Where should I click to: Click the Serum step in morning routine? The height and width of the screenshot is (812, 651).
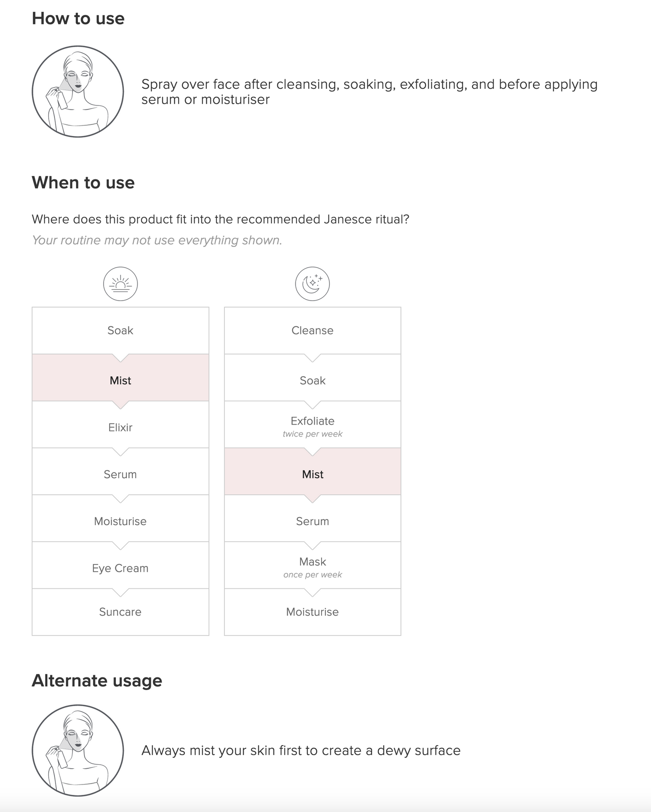[x=120, y=474]
